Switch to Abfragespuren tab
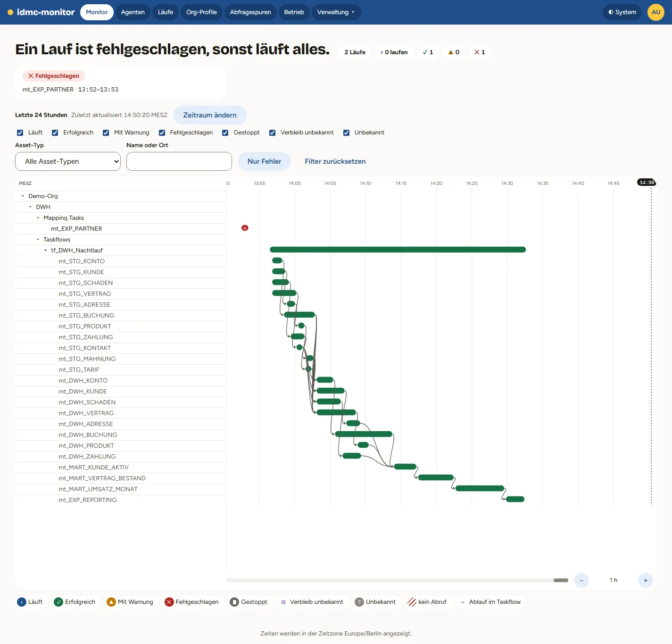 (250, 12)
